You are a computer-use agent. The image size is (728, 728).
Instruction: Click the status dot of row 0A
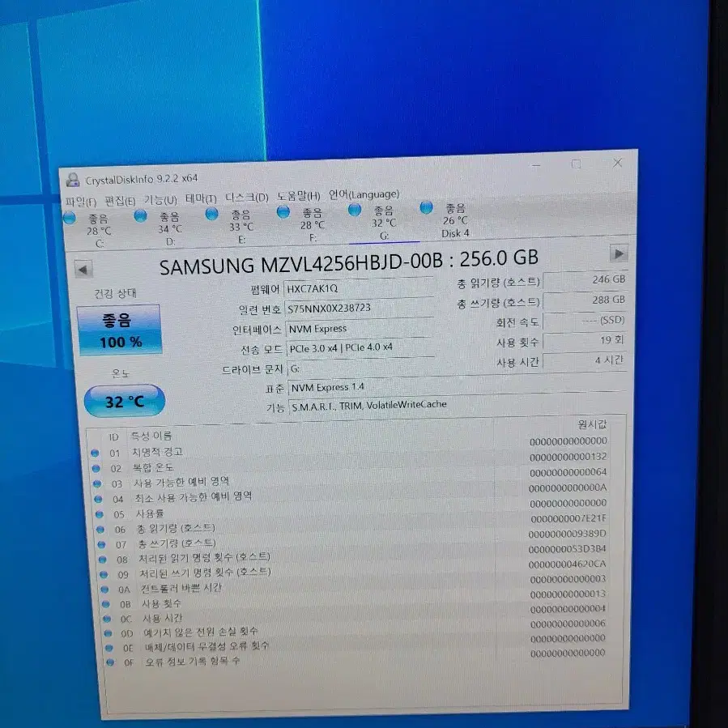tap(104, 590)
